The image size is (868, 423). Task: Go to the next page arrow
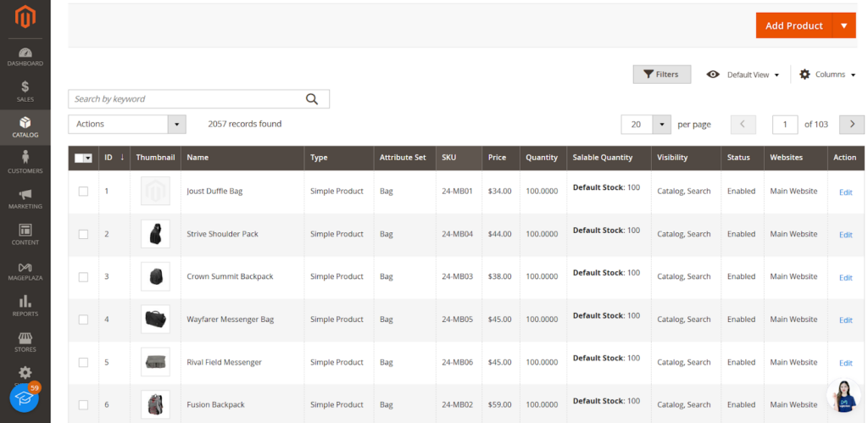coord(851,125)
